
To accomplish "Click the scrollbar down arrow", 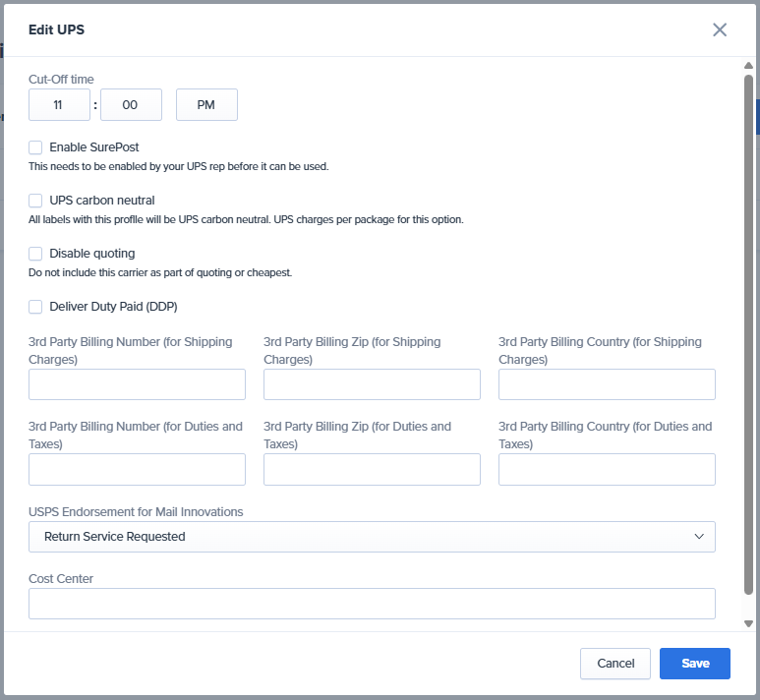I will coord(748,623).
